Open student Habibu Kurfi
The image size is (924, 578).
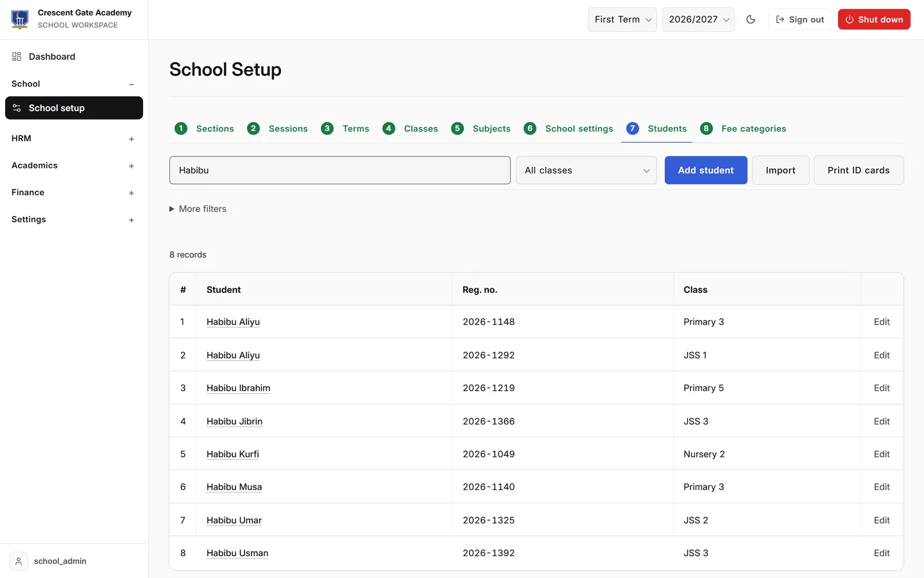pyautogui.click(x=233, y=454)
